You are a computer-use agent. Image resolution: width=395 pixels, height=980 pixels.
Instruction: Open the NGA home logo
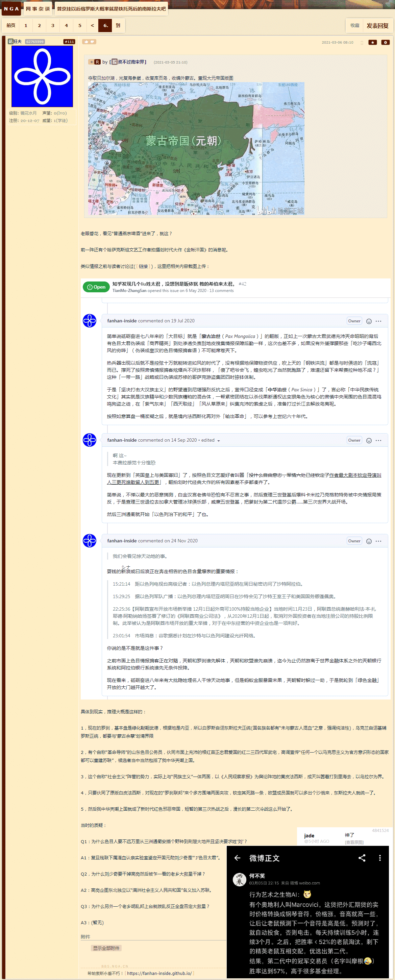11,9
